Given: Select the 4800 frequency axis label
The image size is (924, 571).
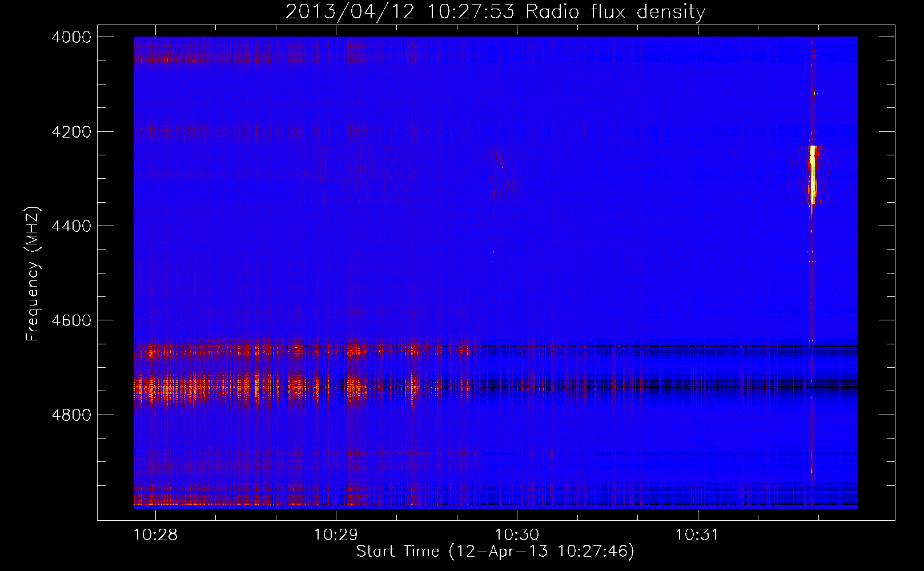Looking at the screenshot, I should click(x=71, y=415).
